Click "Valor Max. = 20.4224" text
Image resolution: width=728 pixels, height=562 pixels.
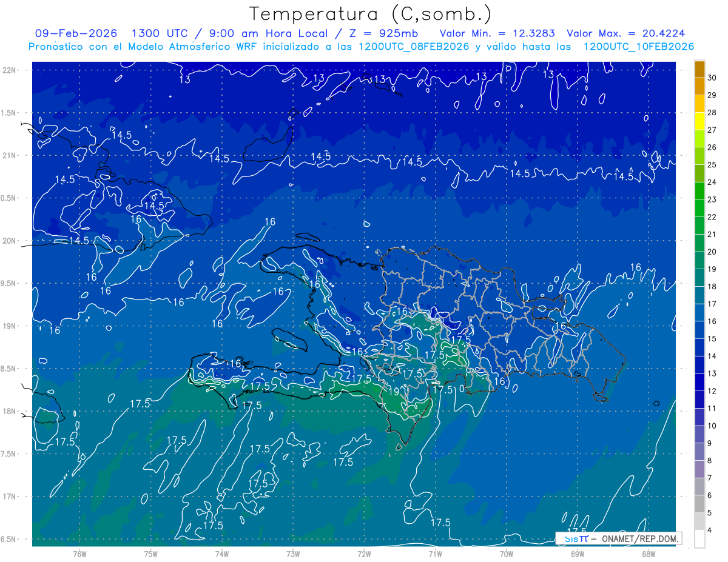click(625, 33)
